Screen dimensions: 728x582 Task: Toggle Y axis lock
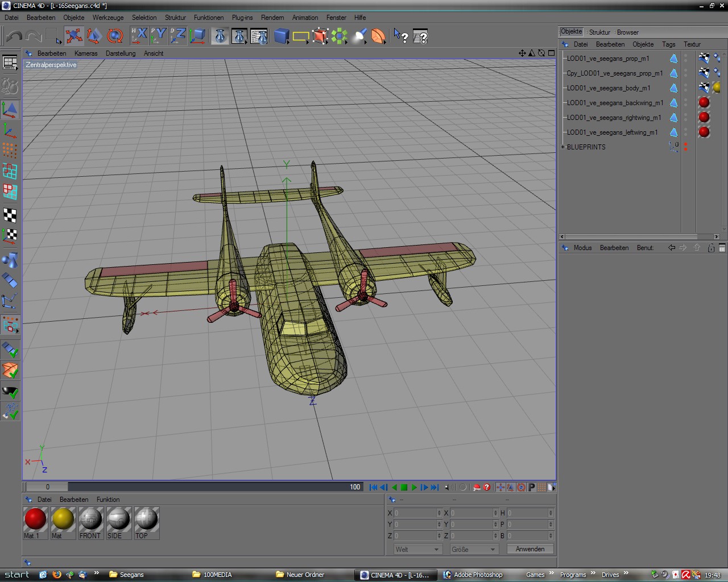[159, 36]
